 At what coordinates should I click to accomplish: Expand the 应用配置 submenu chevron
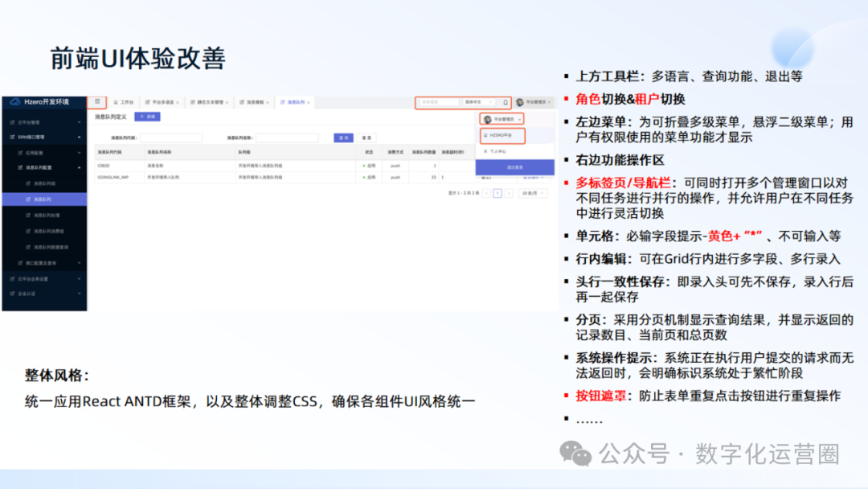tap(79, 153)
